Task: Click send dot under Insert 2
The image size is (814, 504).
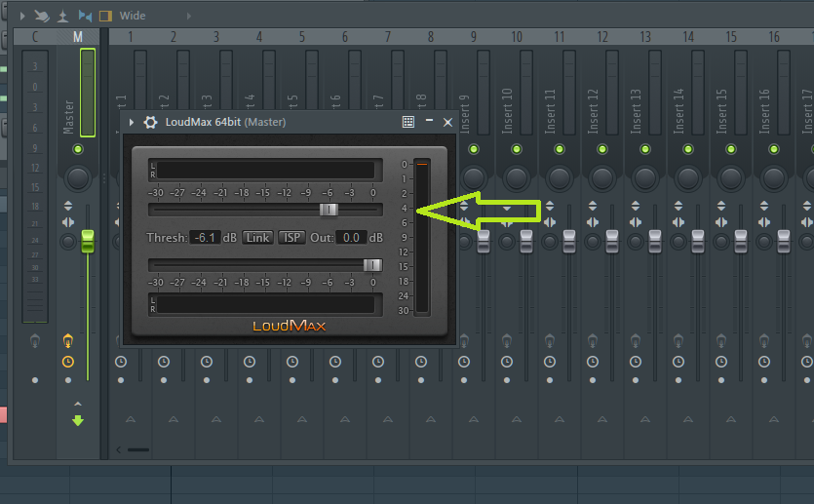Action: [x=164, y=380]
